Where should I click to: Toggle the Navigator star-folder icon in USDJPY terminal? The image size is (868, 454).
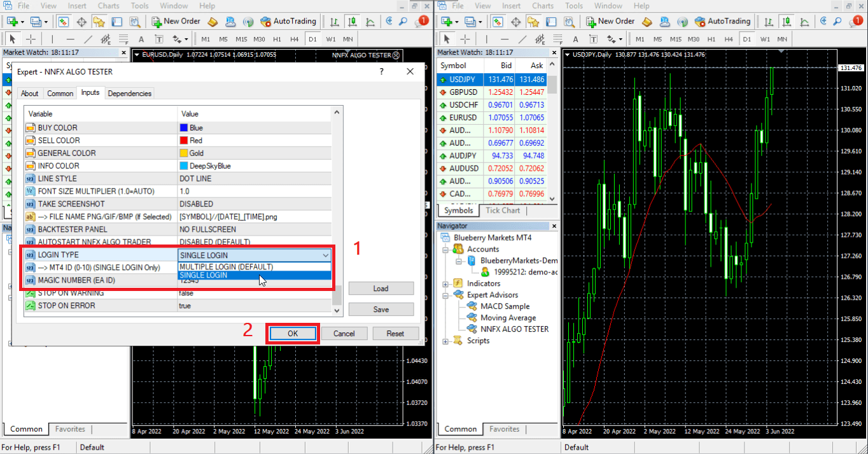533,22
